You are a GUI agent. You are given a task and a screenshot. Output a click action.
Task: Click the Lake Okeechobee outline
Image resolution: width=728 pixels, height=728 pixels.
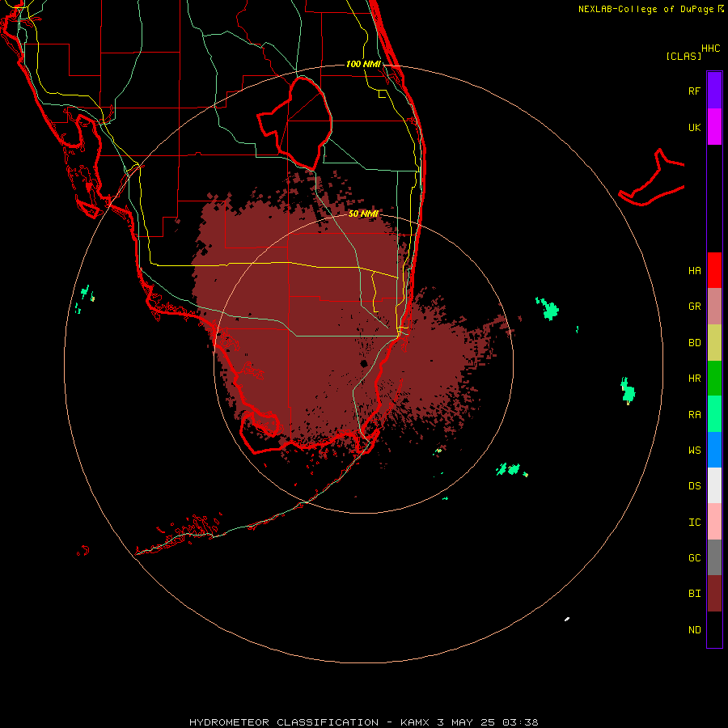coord(294,125)
